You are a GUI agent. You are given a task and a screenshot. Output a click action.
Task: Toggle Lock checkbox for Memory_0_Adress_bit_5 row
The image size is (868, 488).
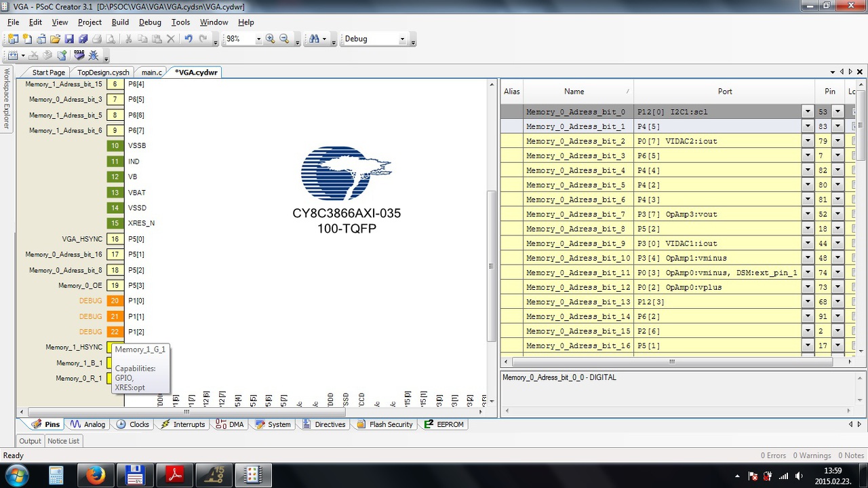[854, 185]
